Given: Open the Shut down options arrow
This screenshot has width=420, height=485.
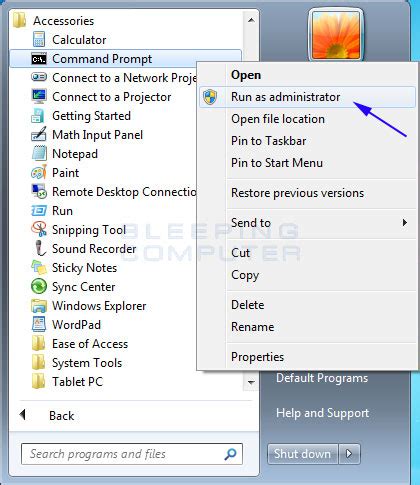Looking at the screenshot, I should click(x=349, y=454).
